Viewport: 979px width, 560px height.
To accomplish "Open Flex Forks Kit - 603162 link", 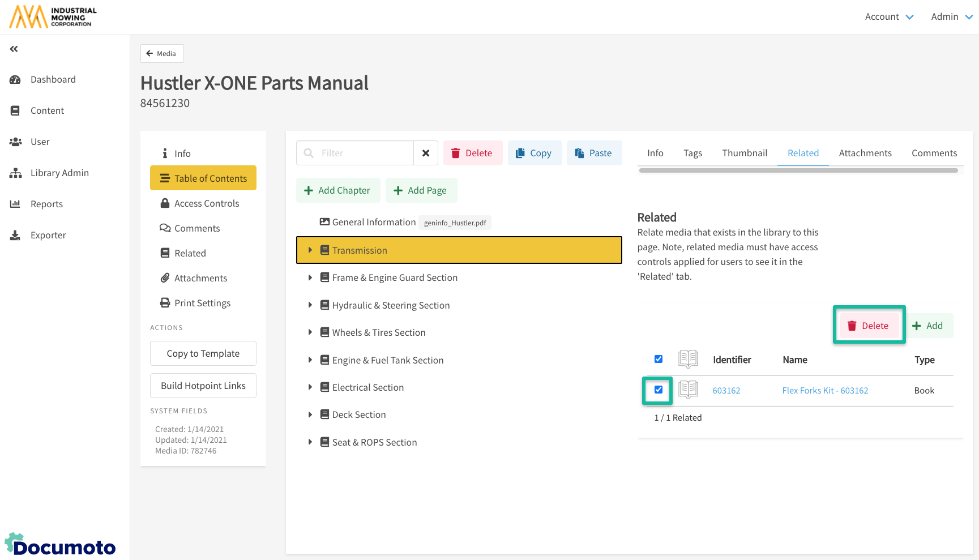I will coord(825,391).
